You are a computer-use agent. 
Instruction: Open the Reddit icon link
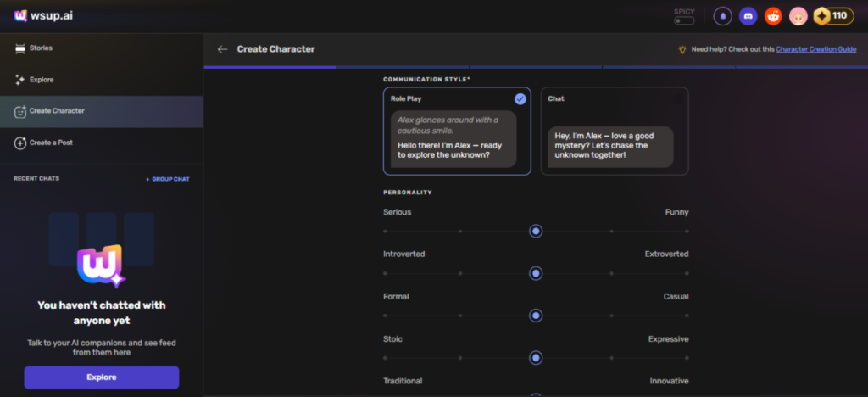pos(772,16)
